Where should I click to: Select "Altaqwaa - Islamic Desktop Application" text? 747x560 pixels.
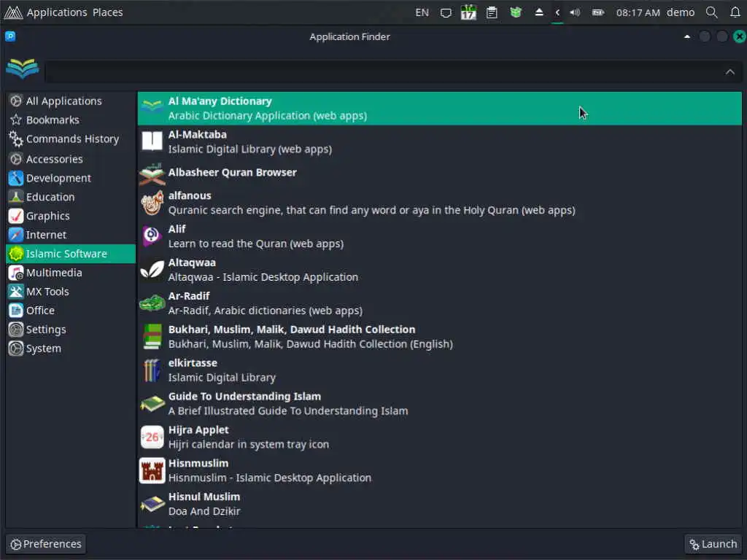click(263, 276)
